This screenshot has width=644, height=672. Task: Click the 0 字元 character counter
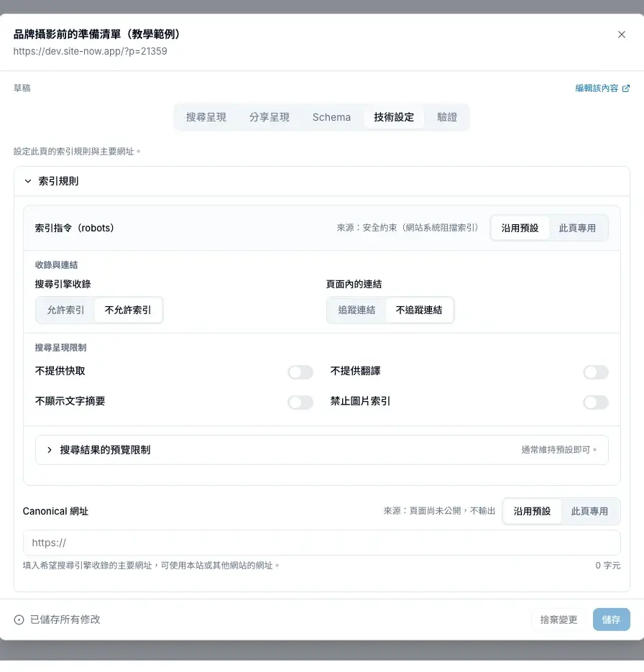coord(607,566)
